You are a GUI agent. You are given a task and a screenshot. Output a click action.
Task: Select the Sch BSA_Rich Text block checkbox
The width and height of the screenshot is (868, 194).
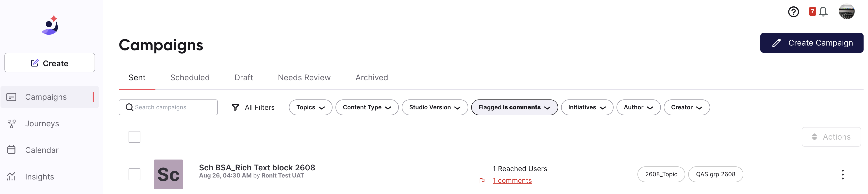coord(134,175)
